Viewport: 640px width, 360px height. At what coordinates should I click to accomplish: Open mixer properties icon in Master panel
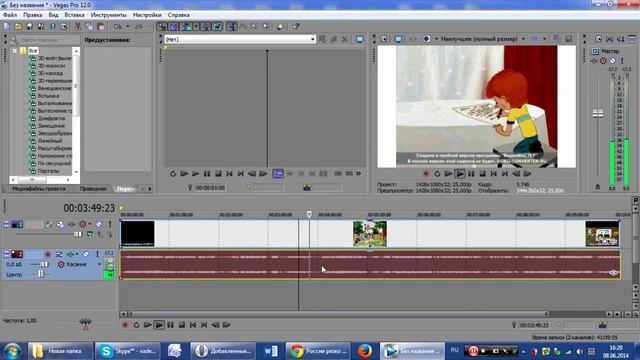(x=598, y=39)
